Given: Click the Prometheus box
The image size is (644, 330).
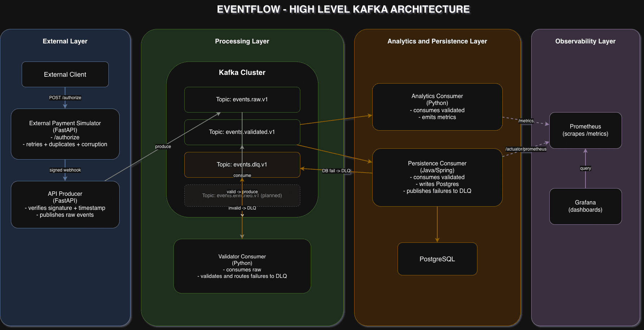Looking at the screenshot, I should [x=585, y=130].
